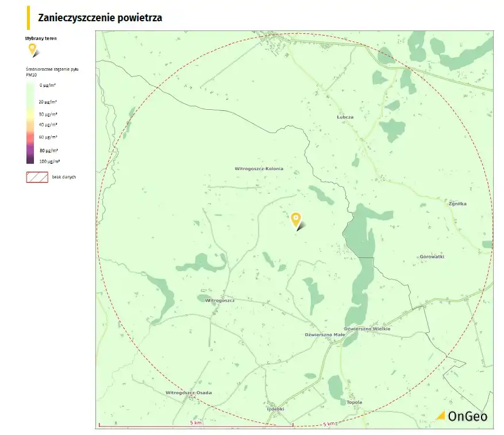Click the Zanieczyszczenie powietrza heading
Viewport: 504px width, 435px height.
(100, 18)
